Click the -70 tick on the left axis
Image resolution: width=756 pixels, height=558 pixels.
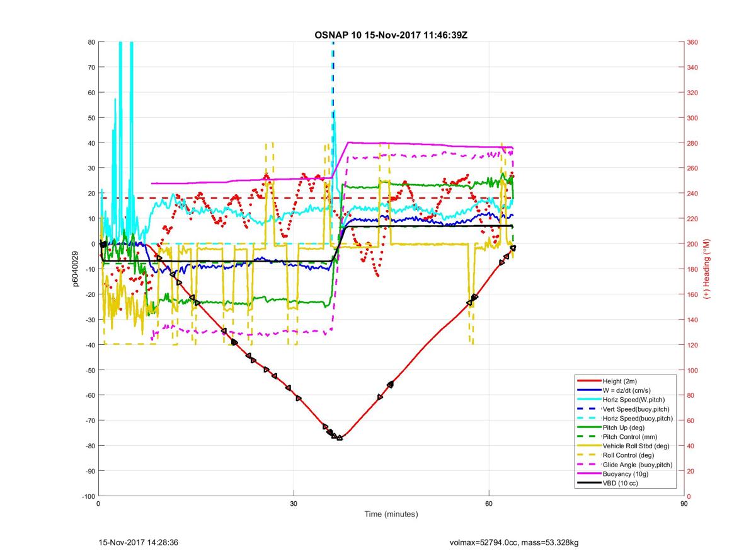point(89,421)
